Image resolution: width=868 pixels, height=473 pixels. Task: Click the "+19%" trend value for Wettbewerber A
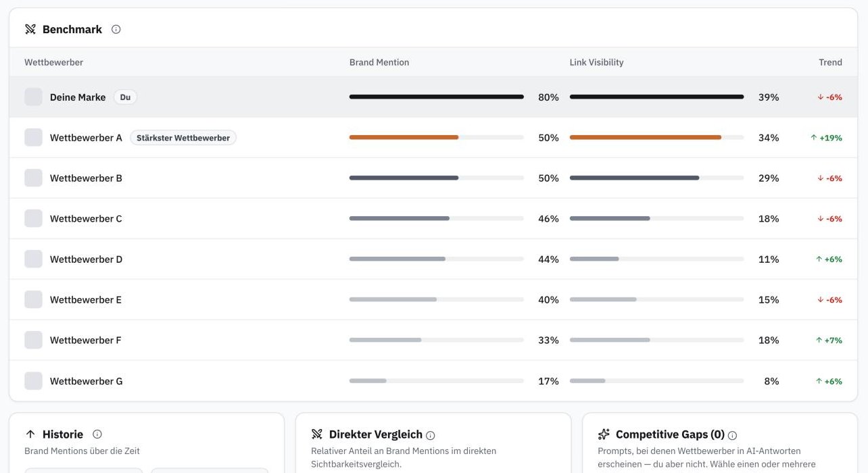(826, 138)
